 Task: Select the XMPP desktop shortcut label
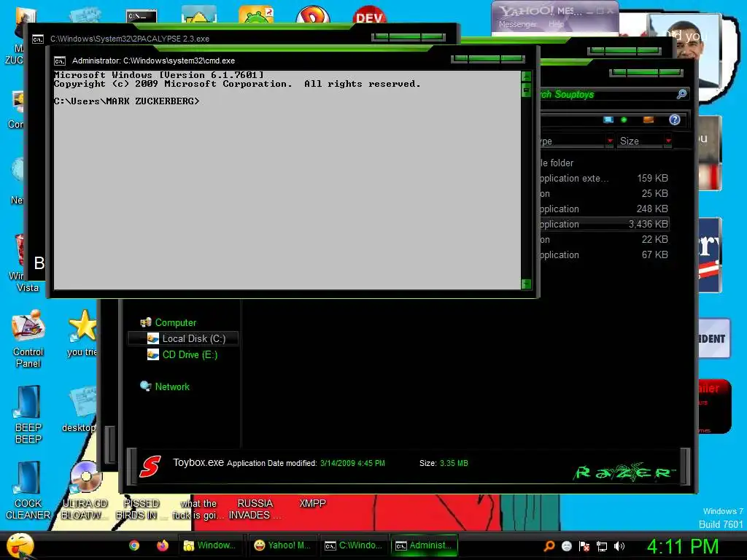[x=312, y=503]
